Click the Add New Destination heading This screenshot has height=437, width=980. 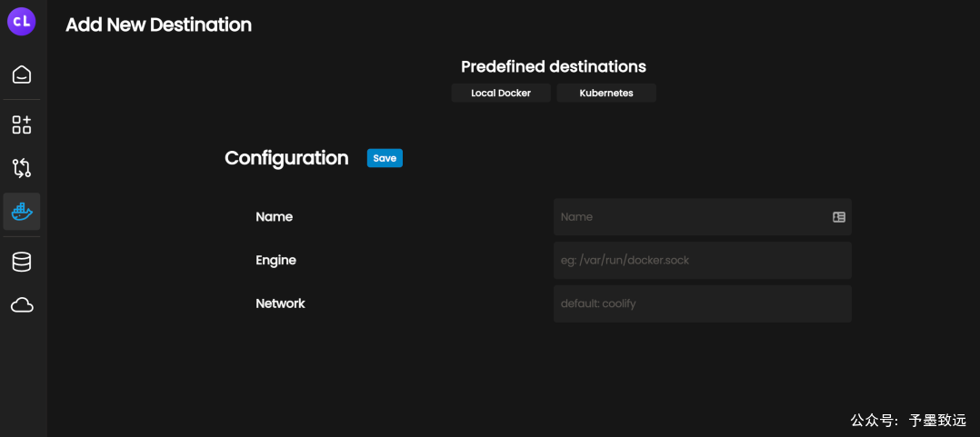coord(159,25)
